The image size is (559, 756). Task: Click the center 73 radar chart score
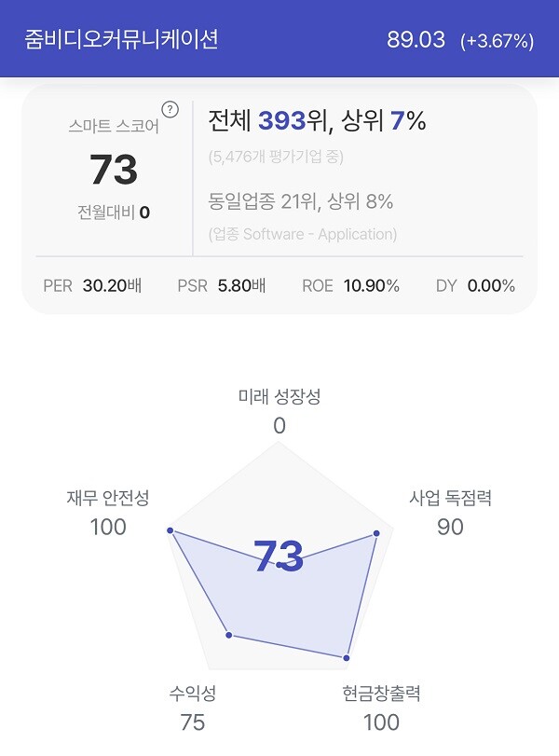(279, 556)
